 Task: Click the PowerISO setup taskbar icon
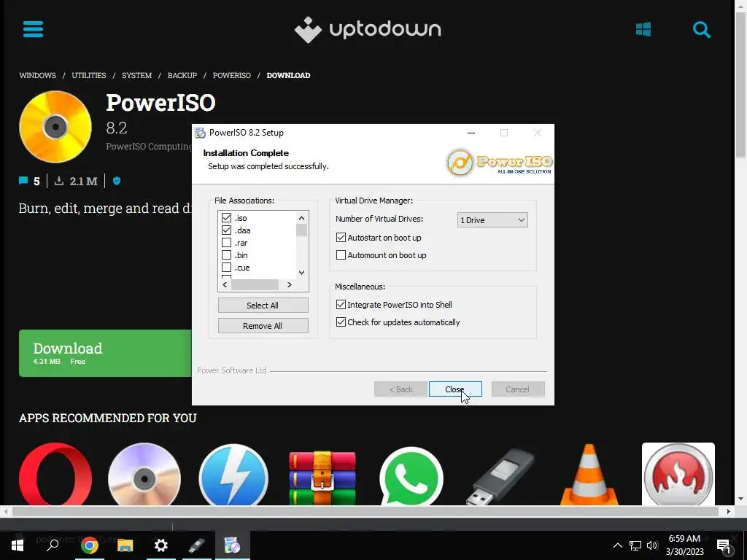[x=233, y=545]
